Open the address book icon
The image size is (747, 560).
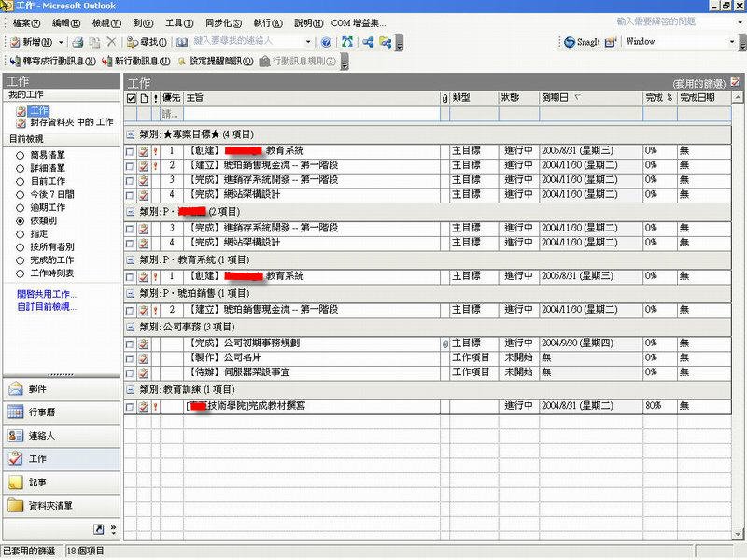click(x=182, y=42)
